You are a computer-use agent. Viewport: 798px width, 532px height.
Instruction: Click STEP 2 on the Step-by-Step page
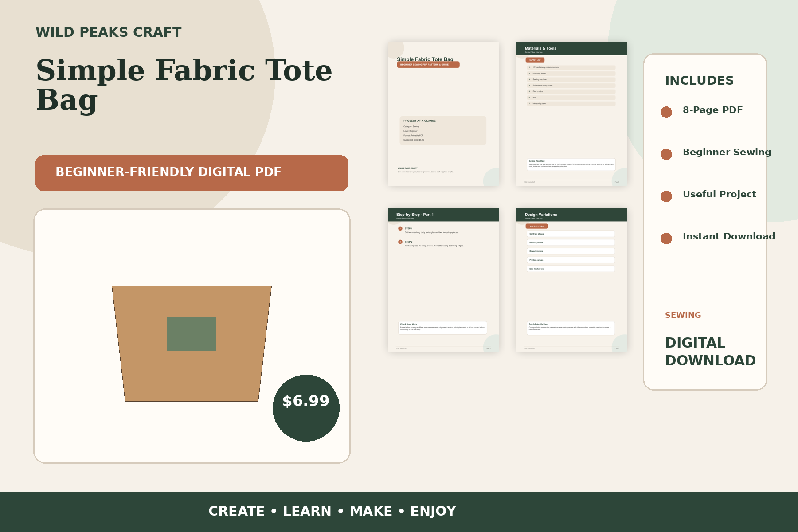click(408, 242)
